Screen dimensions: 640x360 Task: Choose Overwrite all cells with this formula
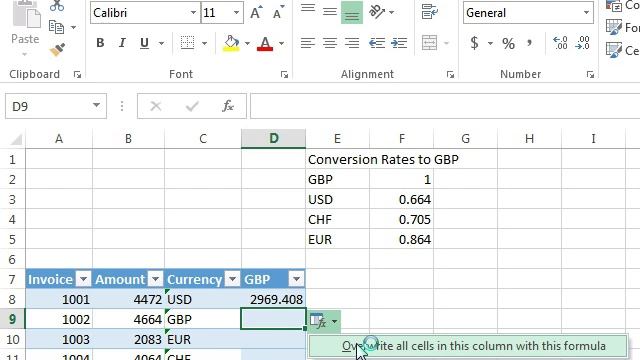coord(468,346)
